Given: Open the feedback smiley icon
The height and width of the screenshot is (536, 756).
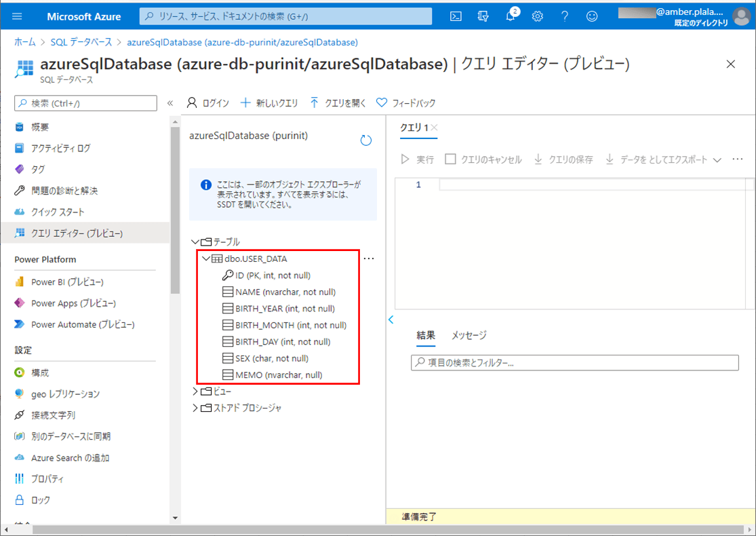Looking at the screenshot, I should [x=592, y=16].
